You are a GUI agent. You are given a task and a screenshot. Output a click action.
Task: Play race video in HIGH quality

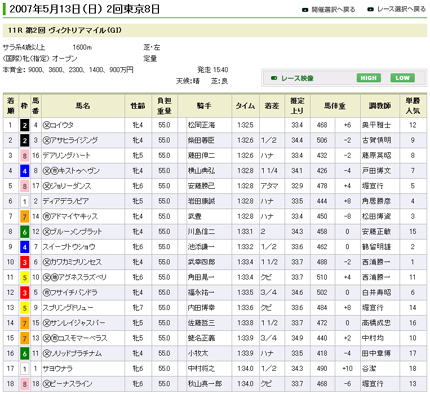coord(368,78)
